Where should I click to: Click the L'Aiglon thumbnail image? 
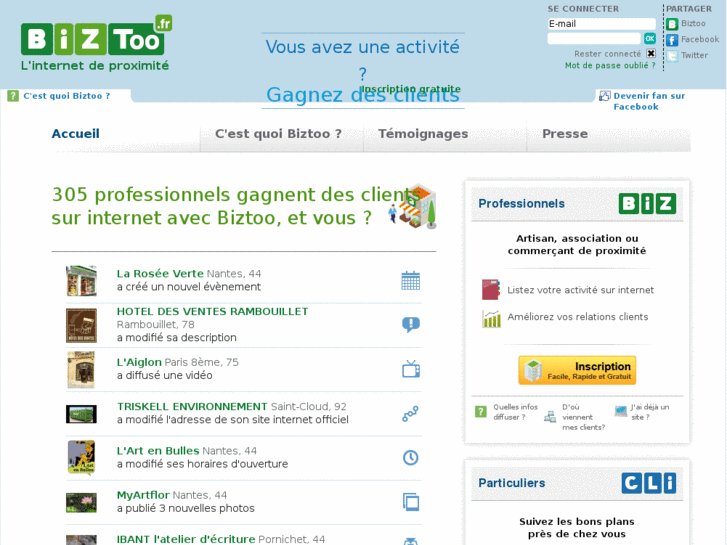pos(81,370)
